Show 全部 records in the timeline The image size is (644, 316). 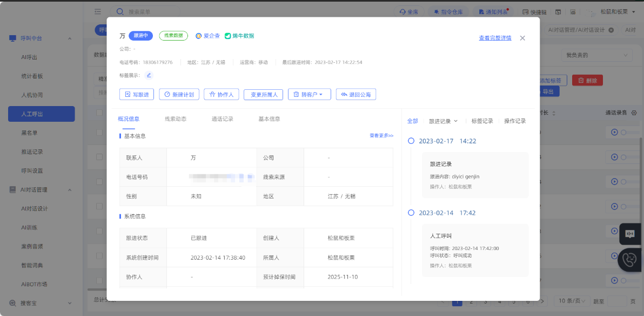(x=412, y=121)
